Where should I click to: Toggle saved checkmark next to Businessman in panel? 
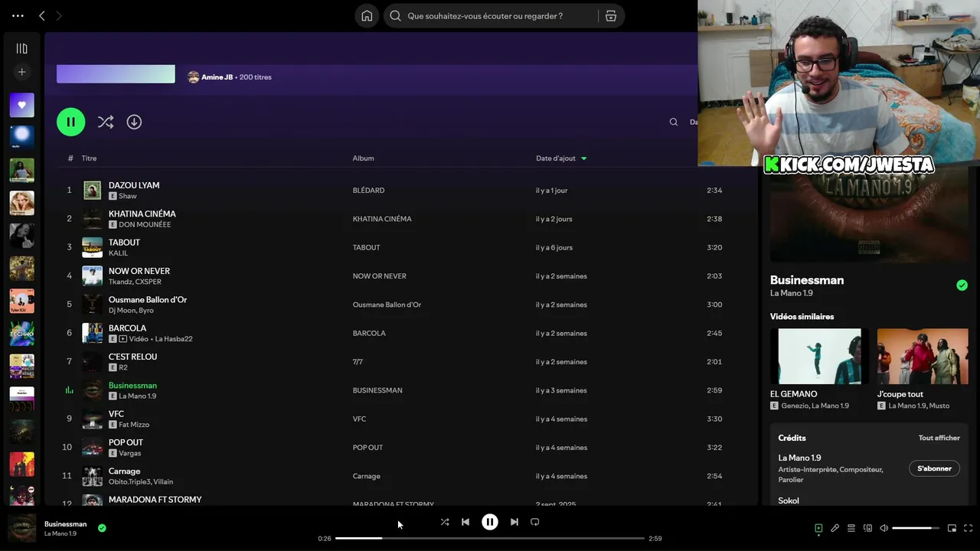962,285
